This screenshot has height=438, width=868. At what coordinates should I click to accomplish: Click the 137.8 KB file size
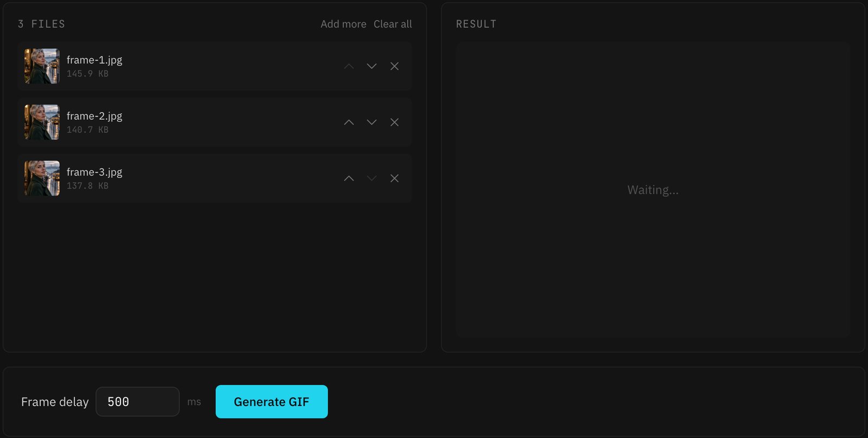click(x=88, y=185)
